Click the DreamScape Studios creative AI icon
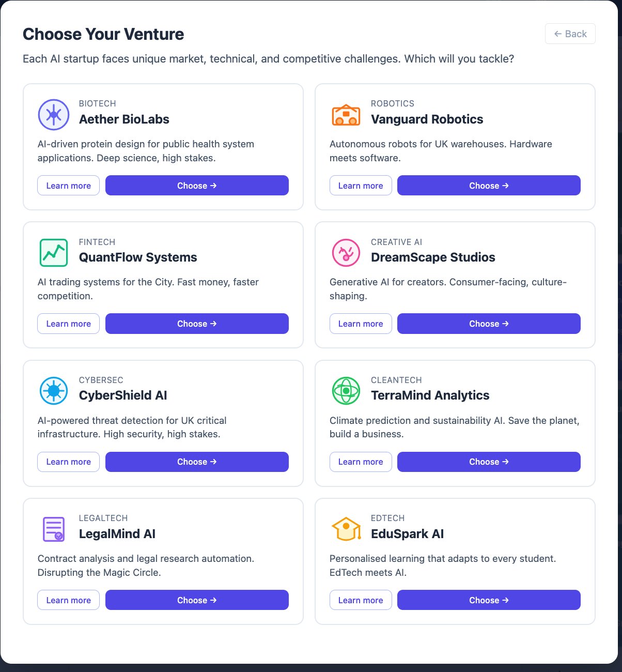The image size is (622, 672). click(x=346, y=253)
